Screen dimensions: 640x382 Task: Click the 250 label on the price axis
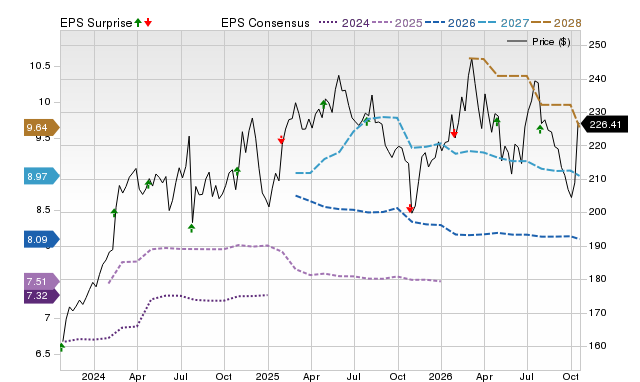pos(598,44)
